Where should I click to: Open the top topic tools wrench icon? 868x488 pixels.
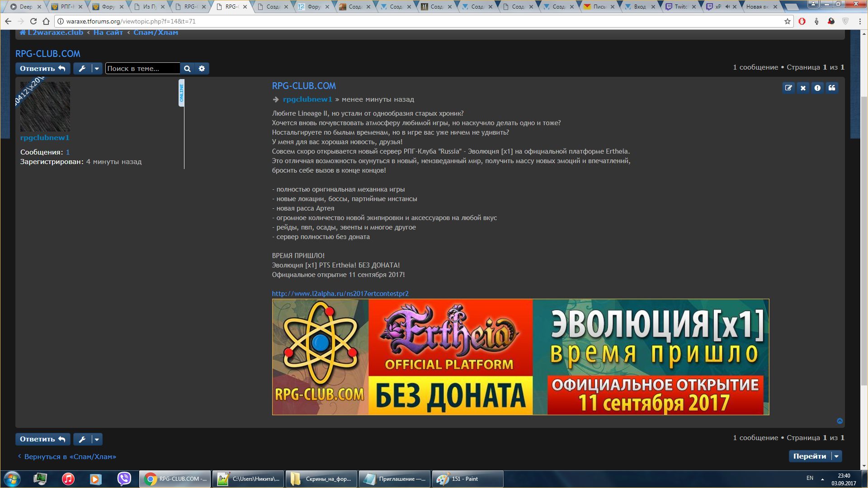click(x=82, y=69)
